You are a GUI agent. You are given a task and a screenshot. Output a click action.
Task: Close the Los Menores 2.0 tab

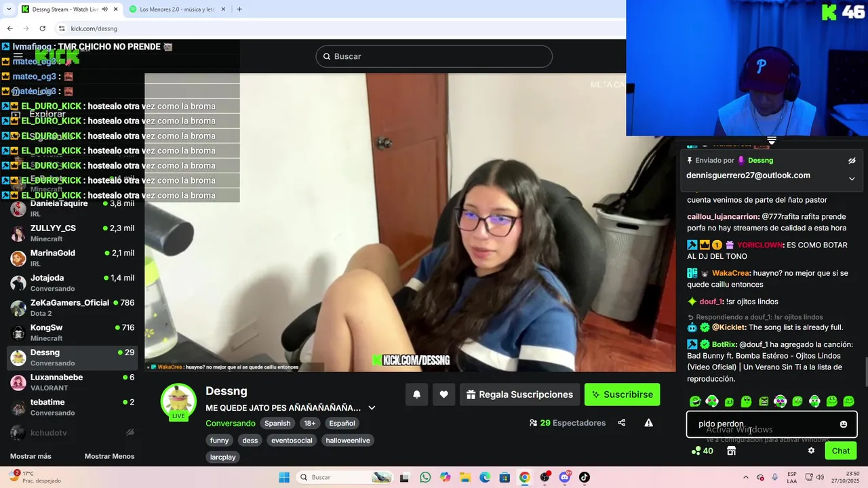tap(223, 9)
